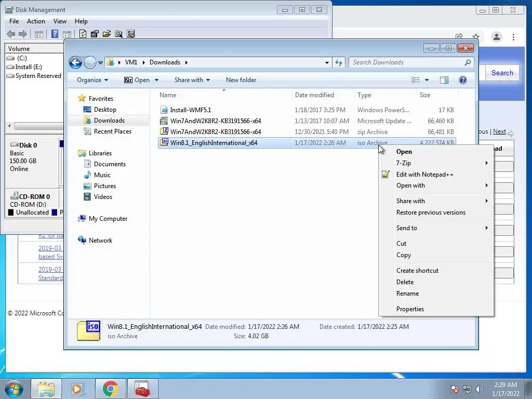The height and width of the screenshot is (399, 532).
Task: Select Network in navigation pane
Action: (100, 241)
